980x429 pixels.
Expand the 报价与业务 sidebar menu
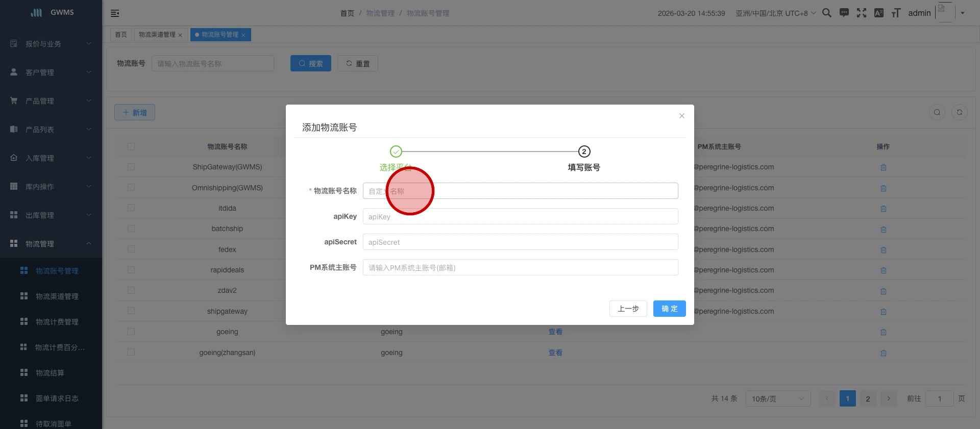(51, 44)
